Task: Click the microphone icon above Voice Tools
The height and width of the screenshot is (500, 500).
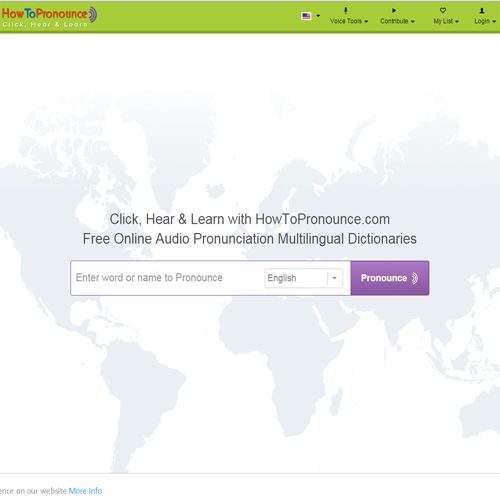Action: [x=346, y=11]
